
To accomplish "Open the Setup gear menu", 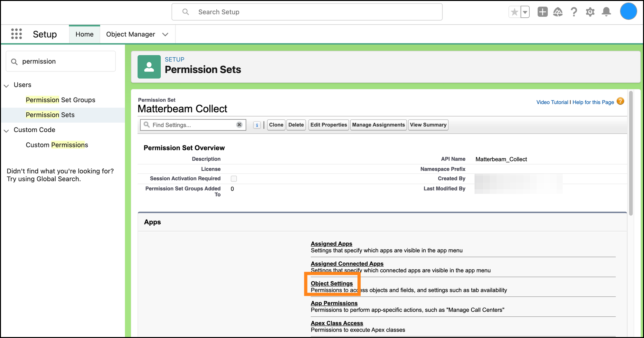I will coord(590,12).
